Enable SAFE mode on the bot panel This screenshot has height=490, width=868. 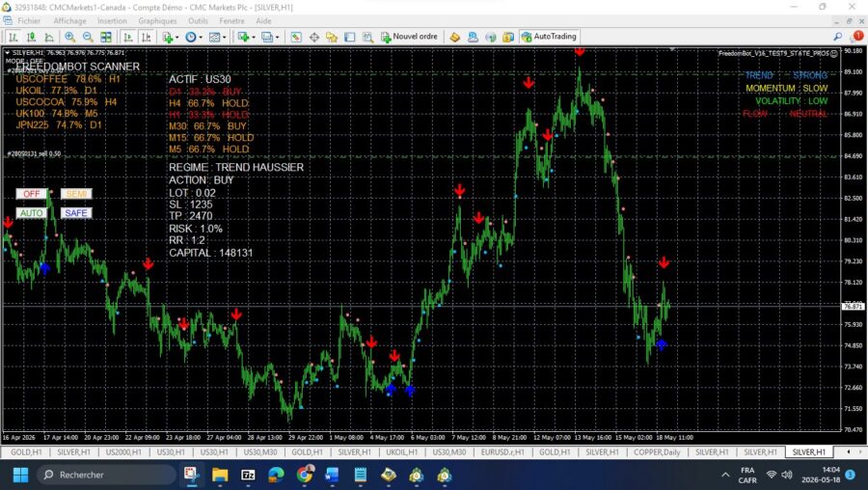(x=76, y=213)
